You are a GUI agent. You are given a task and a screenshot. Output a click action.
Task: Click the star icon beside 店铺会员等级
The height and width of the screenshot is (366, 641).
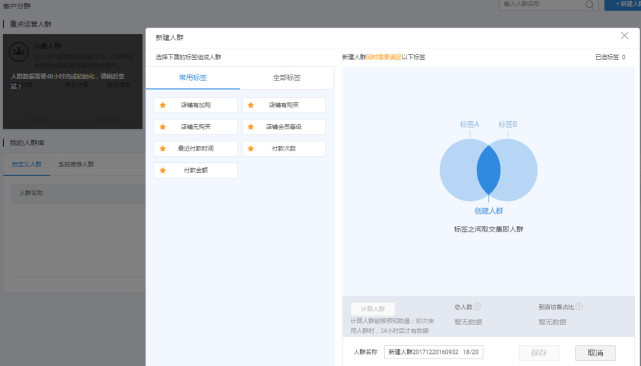click(x=251, y=127)
